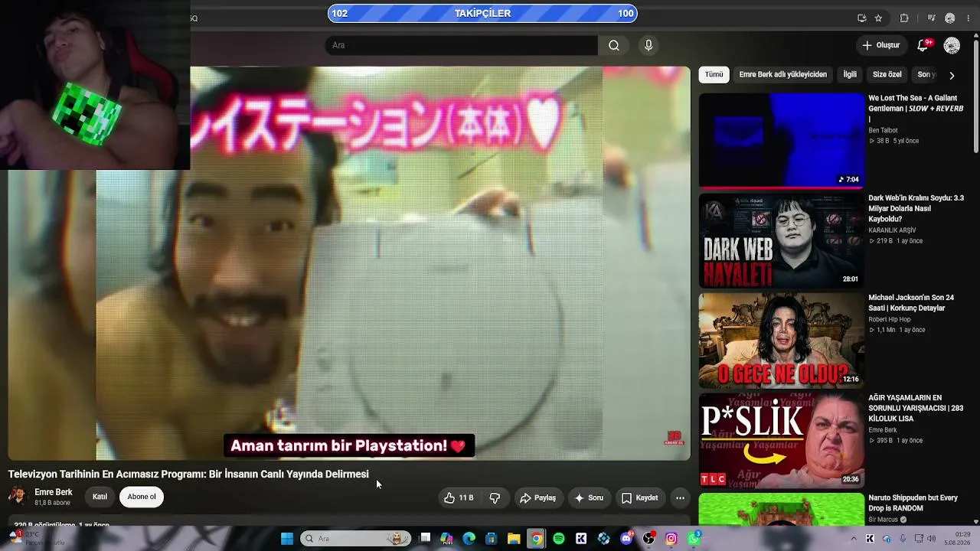Open Microsoft Store from the taskbar
Screen dimensions: 980x551
pyautogui.click(x=492, y=539)
